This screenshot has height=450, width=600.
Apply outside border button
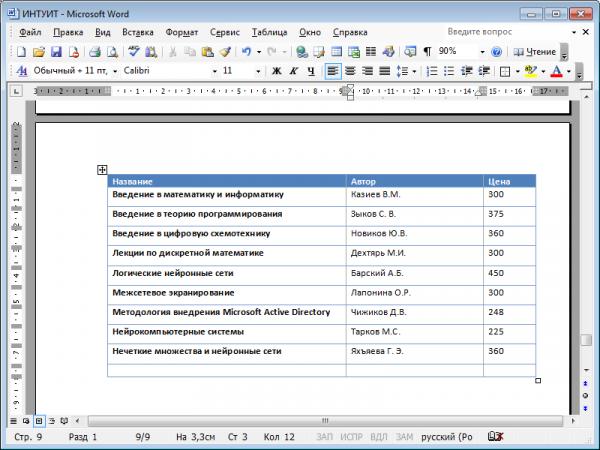[x=505, y=71]
